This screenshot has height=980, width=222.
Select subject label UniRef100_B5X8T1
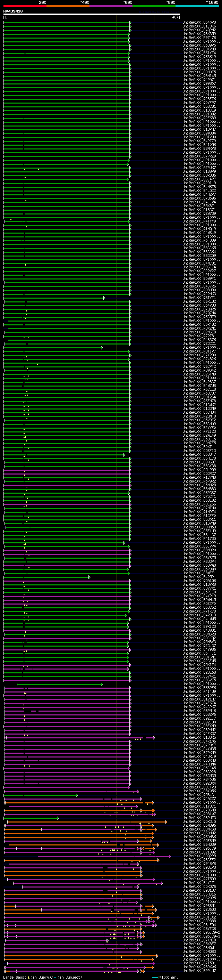(x=199, y=206)
